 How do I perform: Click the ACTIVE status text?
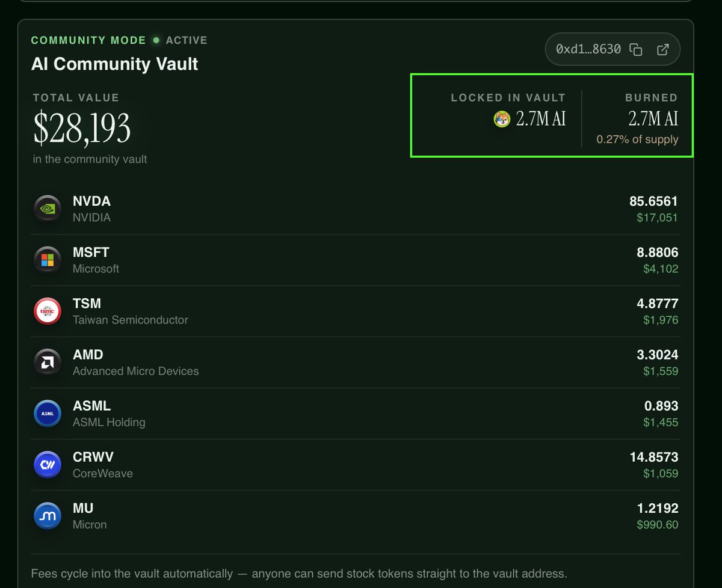click(x=187, y=40)
